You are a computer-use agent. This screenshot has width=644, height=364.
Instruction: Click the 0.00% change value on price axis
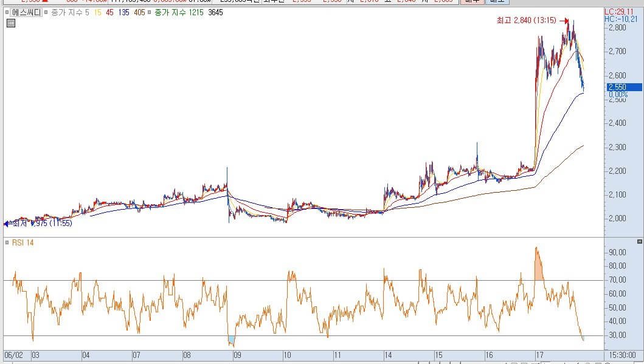pos(618,94)
